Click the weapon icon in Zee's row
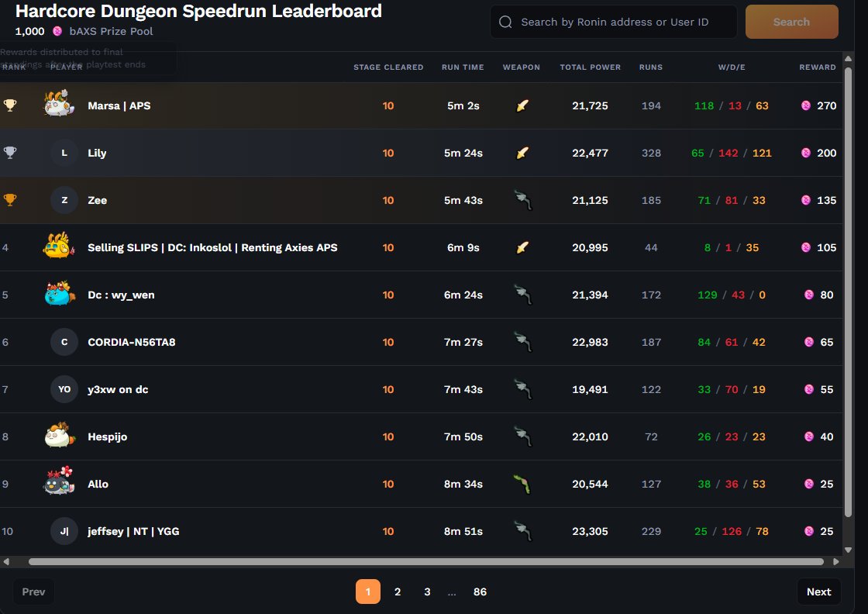Screen dimensions: 868x614 point(523,201)
